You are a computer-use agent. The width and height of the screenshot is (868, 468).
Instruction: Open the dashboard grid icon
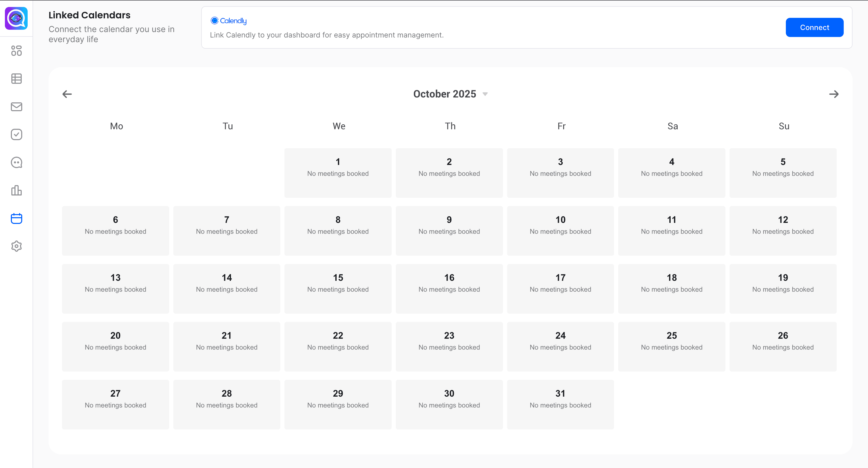(x=16, y=51)
